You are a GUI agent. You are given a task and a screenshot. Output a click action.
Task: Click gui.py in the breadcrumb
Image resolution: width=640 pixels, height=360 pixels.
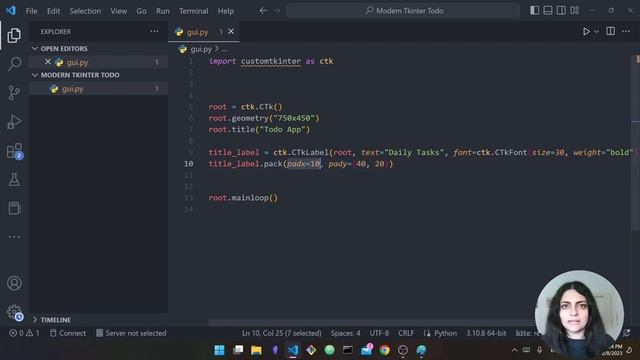[x=201, y=49]
